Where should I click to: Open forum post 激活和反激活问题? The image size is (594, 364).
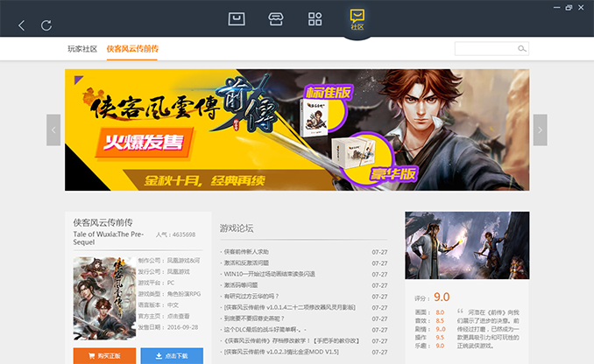pos(246,262)
